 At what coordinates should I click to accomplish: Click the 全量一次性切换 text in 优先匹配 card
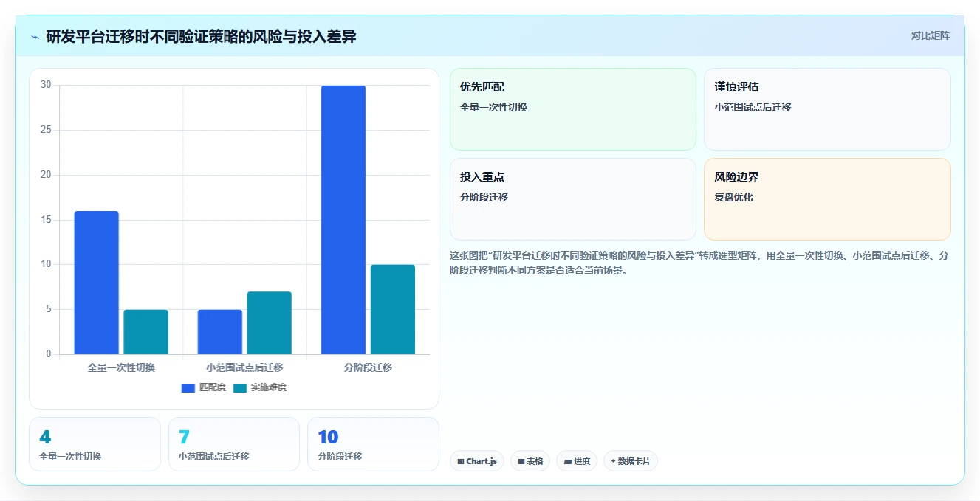[493, 107]
